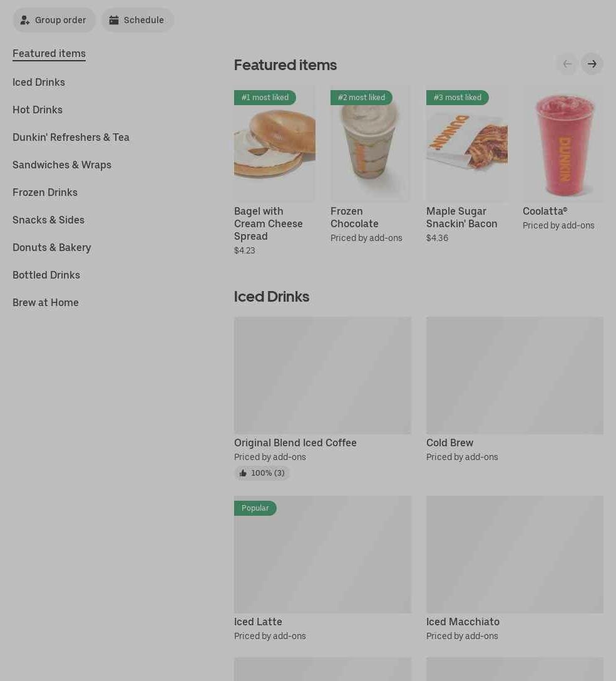Go to Iced Drinks in sidebar menu

pyautogui.click(x=39, y=82)
